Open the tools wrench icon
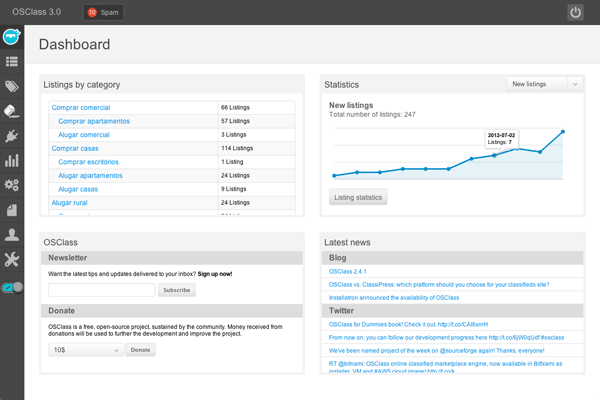600x400 pixels. 12,260
